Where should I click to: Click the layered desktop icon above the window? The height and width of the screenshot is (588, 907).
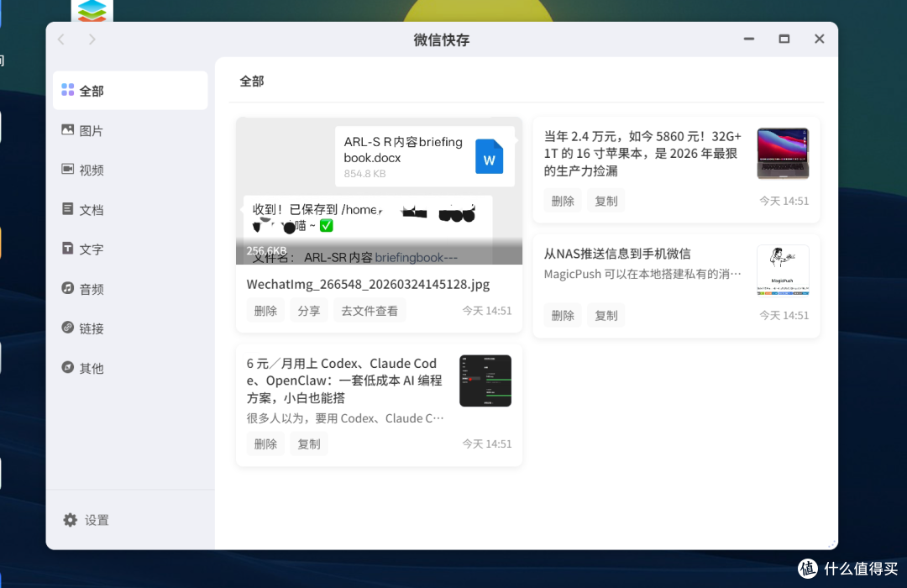pos(92,10)
